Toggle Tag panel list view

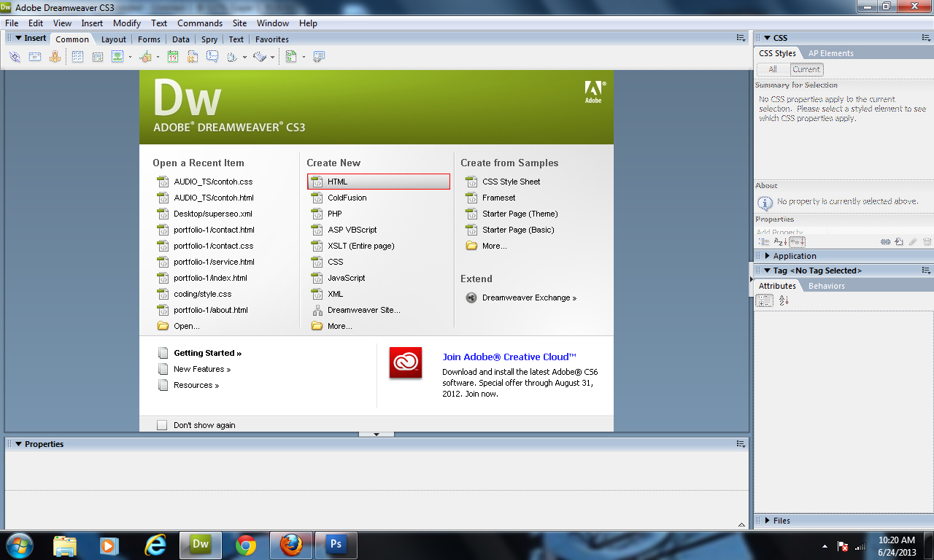[784, 300]
